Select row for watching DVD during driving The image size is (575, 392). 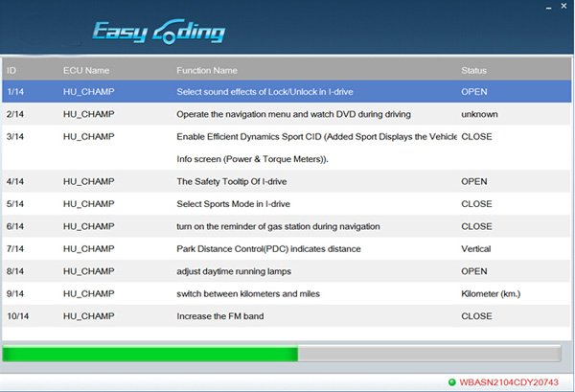pyautogui.click(x=287, y=114)
